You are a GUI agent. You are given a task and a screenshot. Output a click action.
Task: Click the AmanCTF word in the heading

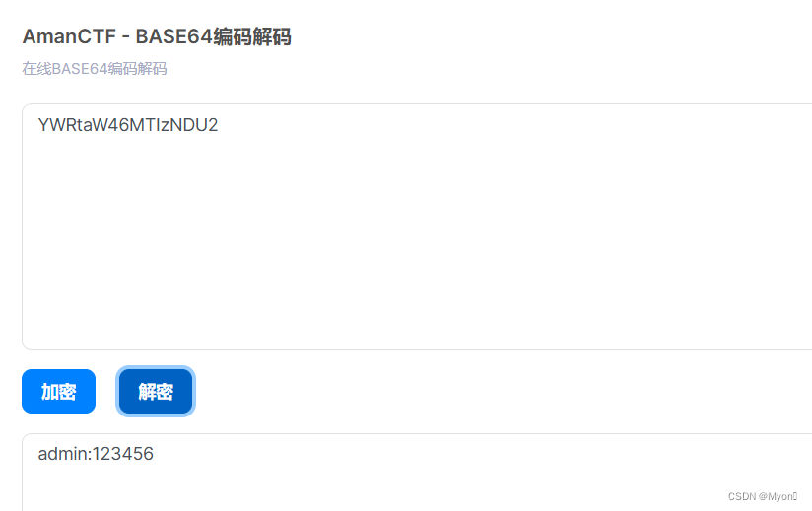point(69,36)
